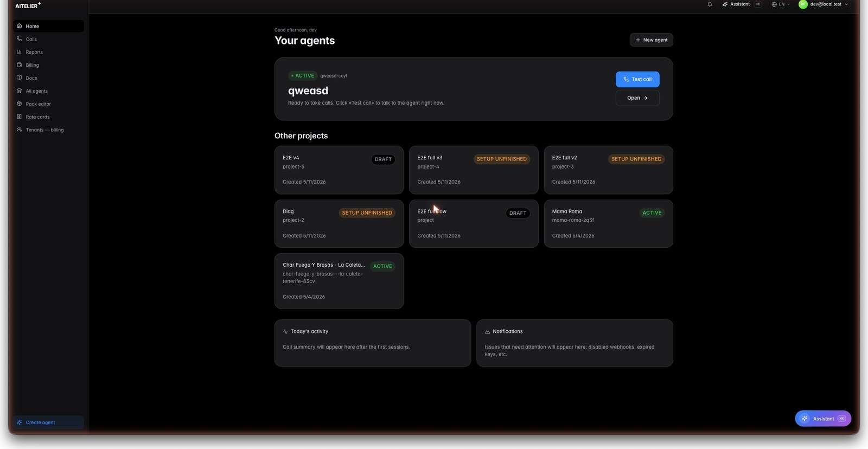Click the New agent button
This screenshot has height=449, width=868.
point(651,40)
